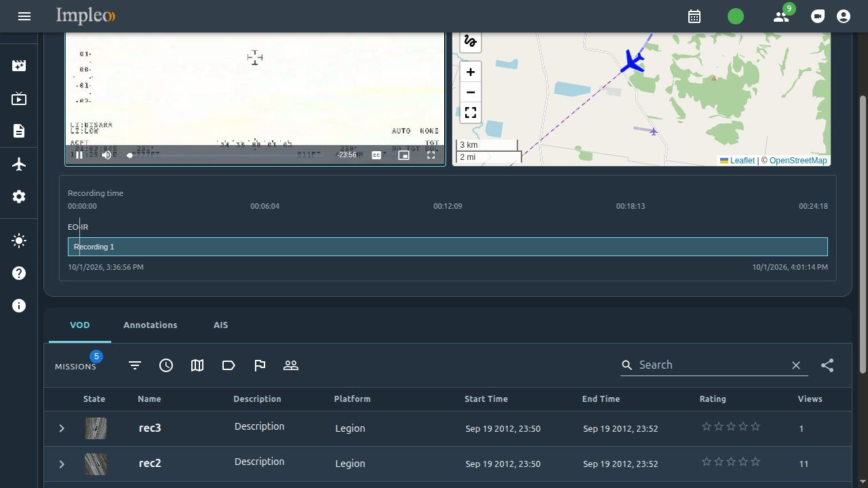Zoom out on the map
This screenshot has height=488, width=868.
click(x=471, y=92)
